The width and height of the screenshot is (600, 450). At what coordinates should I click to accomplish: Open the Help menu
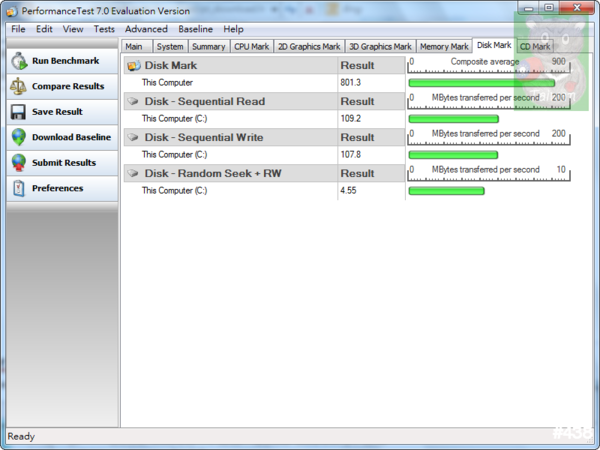pyautogui.click(x=233, y=29)
